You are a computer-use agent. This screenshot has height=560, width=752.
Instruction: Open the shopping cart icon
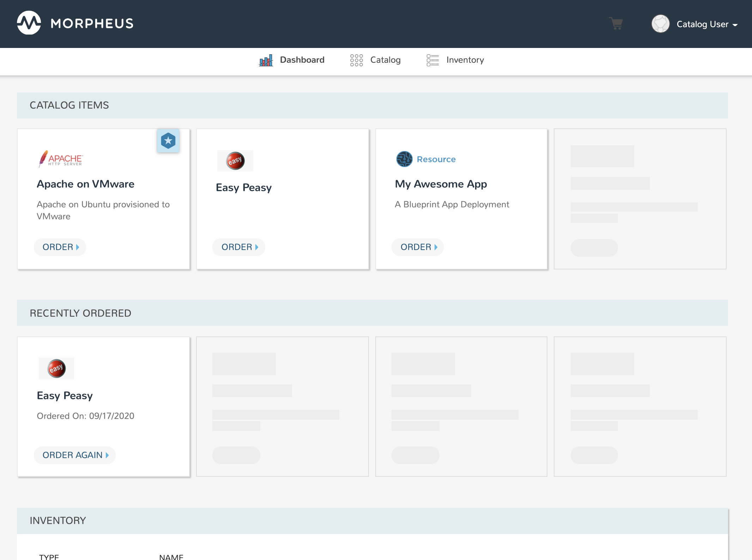coord(616,24)
